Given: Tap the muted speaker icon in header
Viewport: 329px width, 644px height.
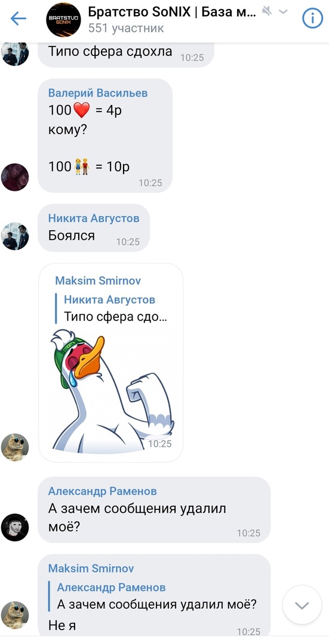Looking at the screenshot, I should pyautogui.click(x=267, y=11).
